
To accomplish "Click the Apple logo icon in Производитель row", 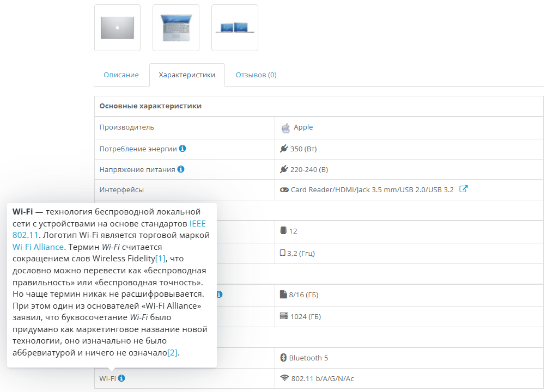I will [x=285, y=127].
